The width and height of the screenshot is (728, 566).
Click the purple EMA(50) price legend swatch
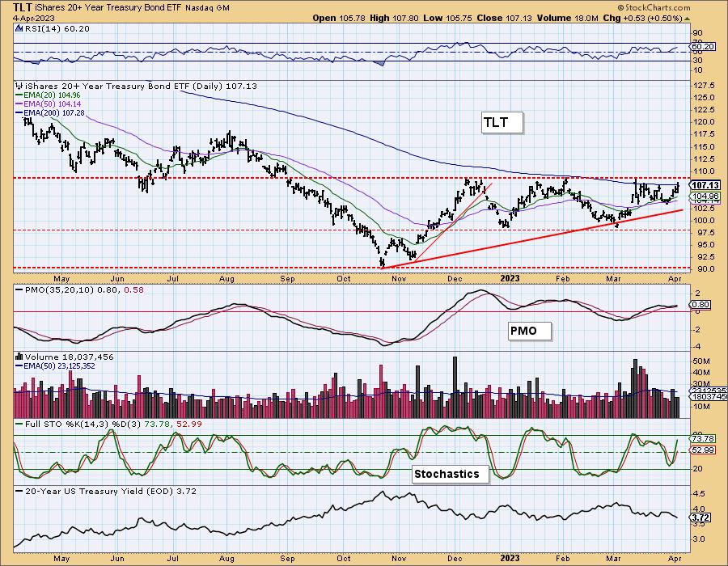tap(19, 104)
